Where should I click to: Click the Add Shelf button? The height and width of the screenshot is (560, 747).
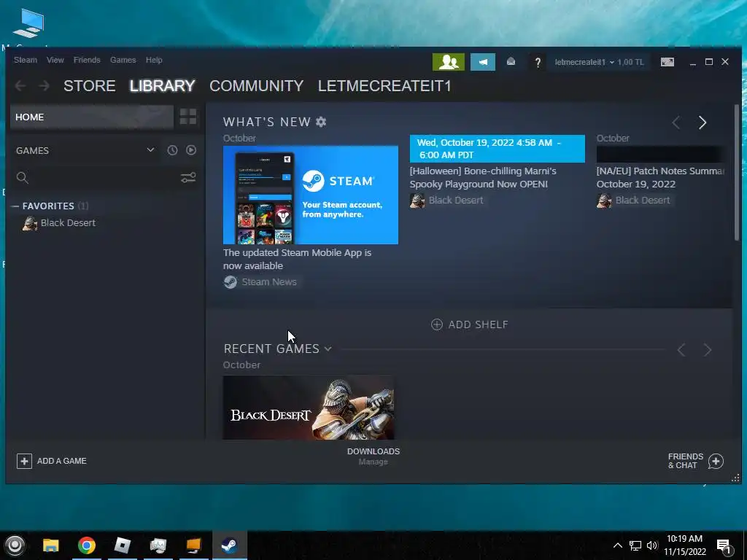[470, 324]
